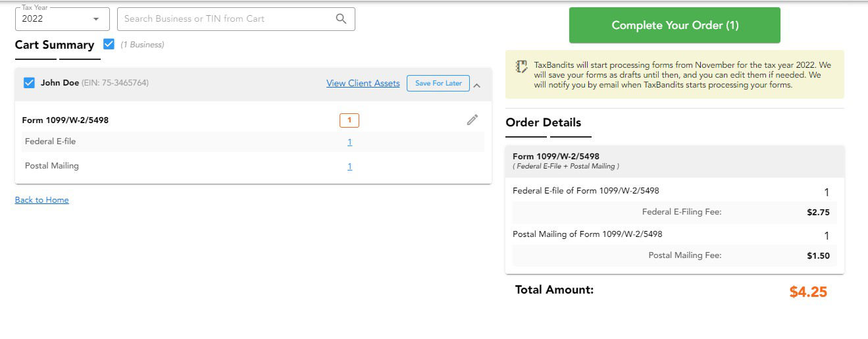The height and width of the screenshot is (339, 868).
Task: Click the pencil edit icon for Form 1099/W-2/5498
Action: tap(472, 120)
